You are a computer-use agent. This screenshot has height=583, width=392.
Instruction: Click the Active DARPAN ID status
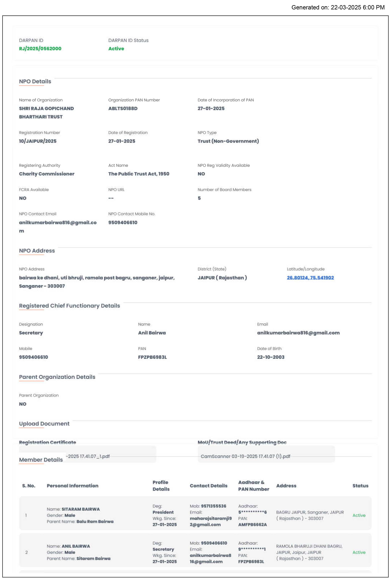tap(116, 49)
